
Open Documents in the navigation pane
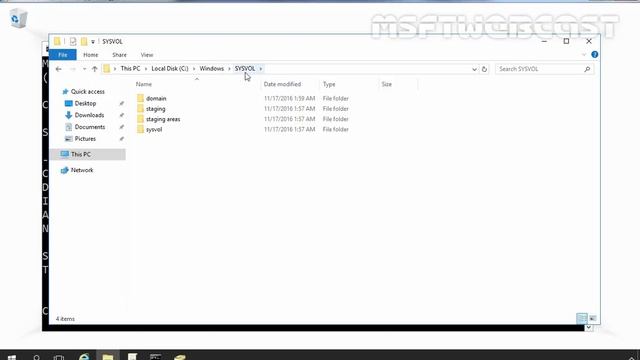click(90, 127)
